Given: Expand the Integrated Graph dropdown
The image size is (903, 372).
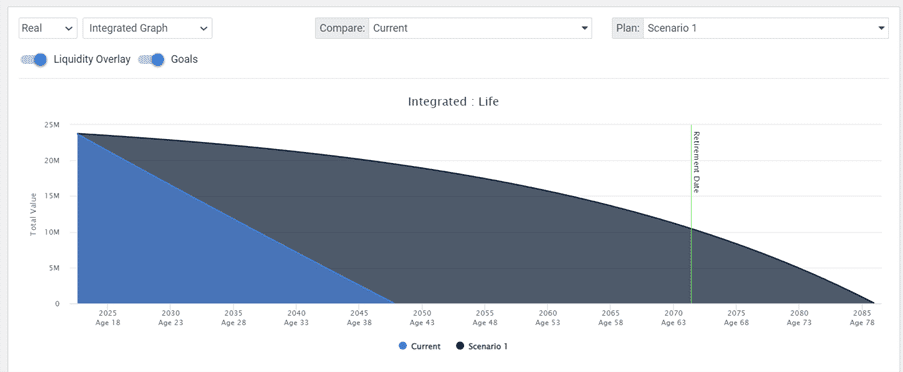Looking at the screenshot, I should point(147,28).
